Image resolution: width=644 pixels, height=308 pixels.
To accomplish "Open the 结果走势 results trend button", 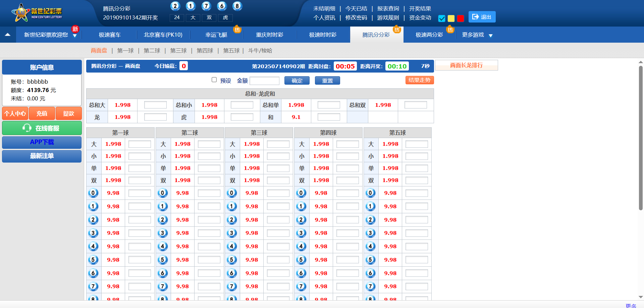I will point(419,80).
